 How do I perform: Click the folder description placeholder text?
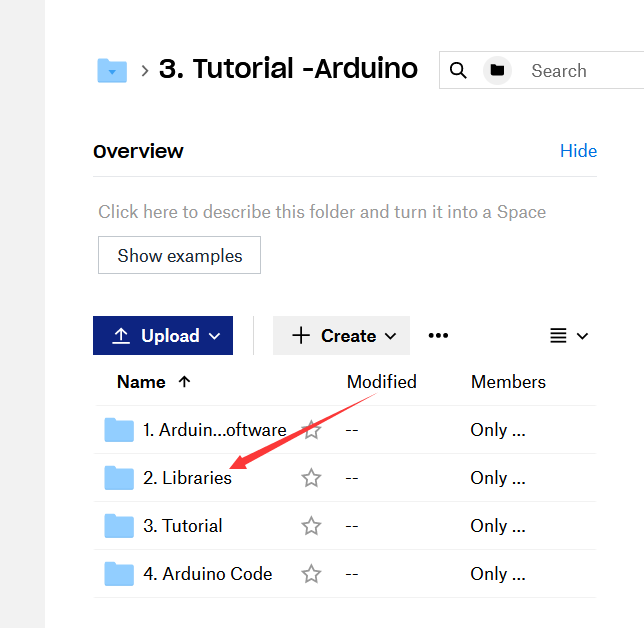click(x=322, y=212)
